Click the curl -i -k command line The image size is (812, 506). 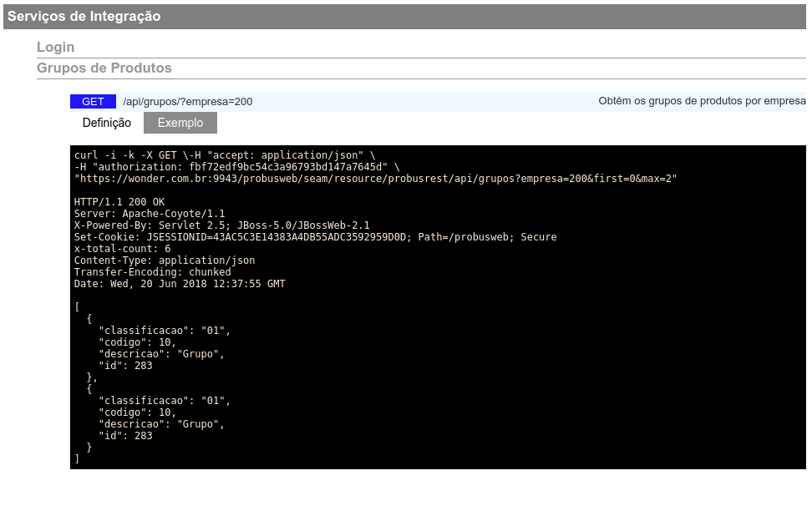[225, 154]
